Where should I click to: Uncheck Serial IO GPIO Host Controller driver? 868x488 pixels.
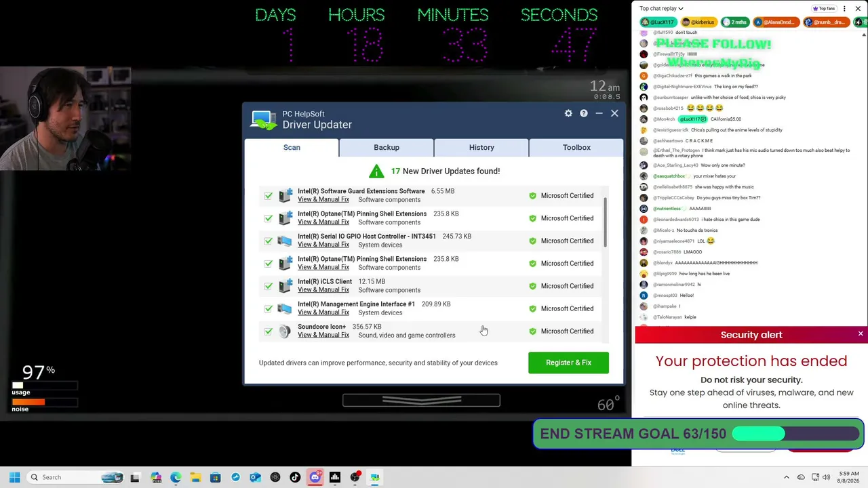269,241
